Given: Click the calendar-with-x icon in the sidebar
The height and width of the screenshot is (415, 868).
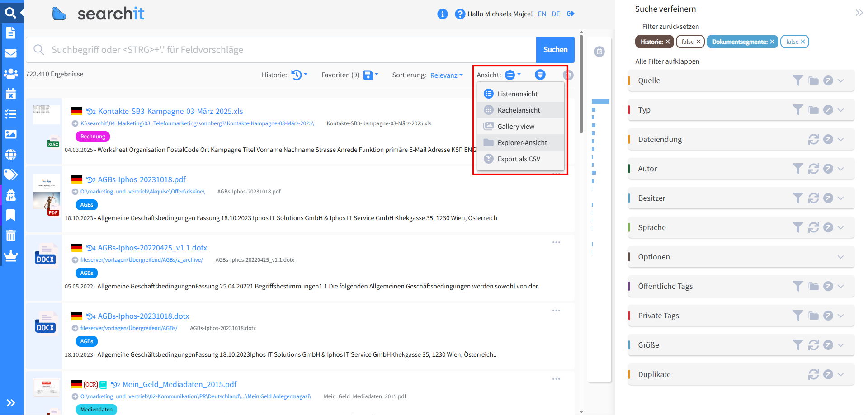Looking at the screenshot, I should (x=10, y=94).
